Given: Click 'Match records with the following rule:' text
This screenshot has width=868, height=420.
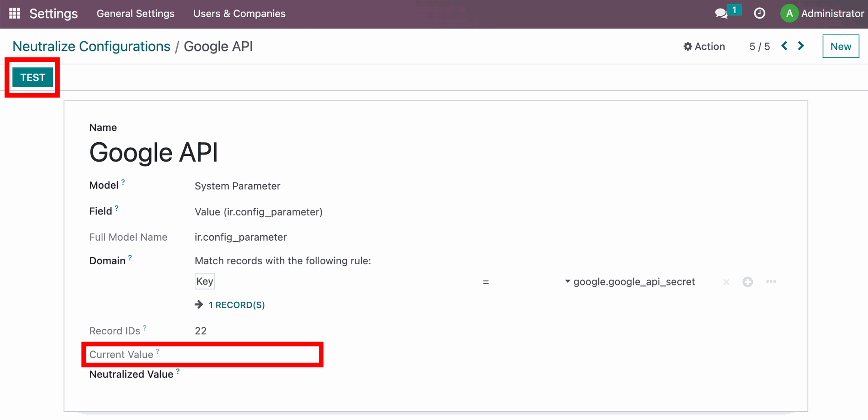Looking at the screenshot, I should point(283,261).
